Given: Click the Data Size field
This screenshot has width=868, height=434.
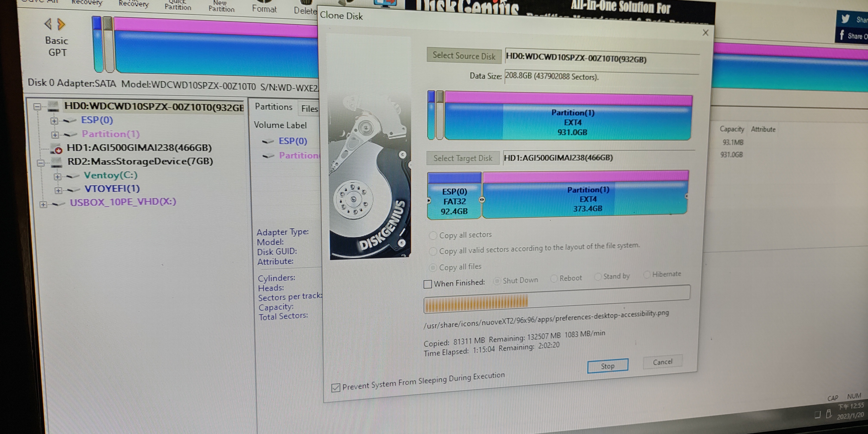Looking at the screenshot, I should 602,76.
